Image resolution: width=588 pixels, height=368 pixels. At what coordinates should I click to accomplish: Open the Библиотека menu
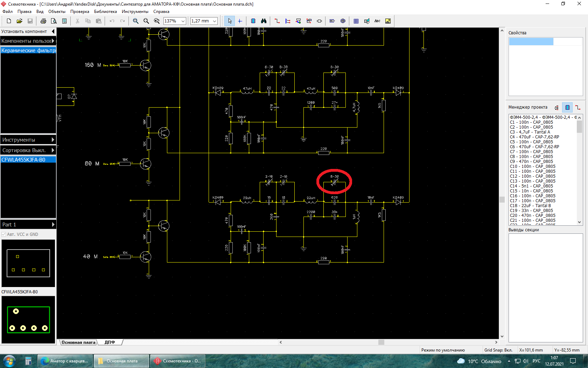pyautogui.click(x=105, y=12)
